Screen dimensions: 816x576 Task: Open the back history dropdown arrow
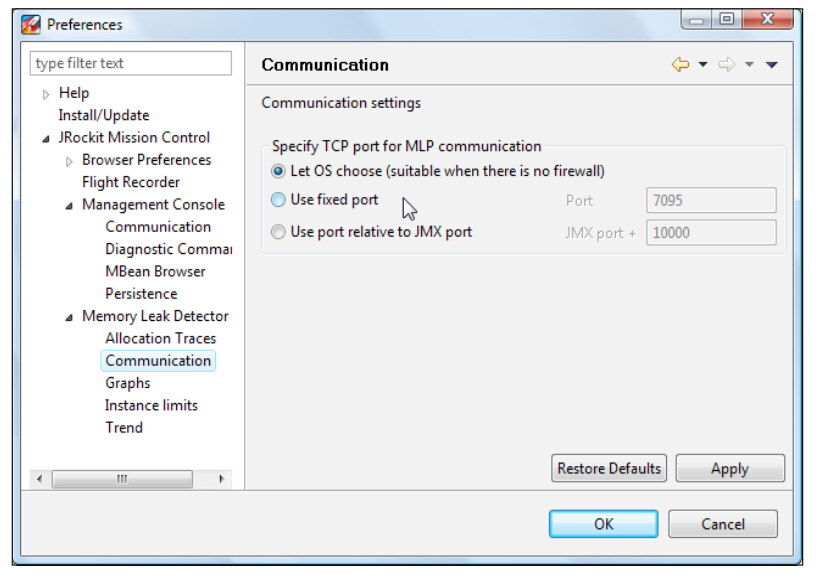[703, 65]
